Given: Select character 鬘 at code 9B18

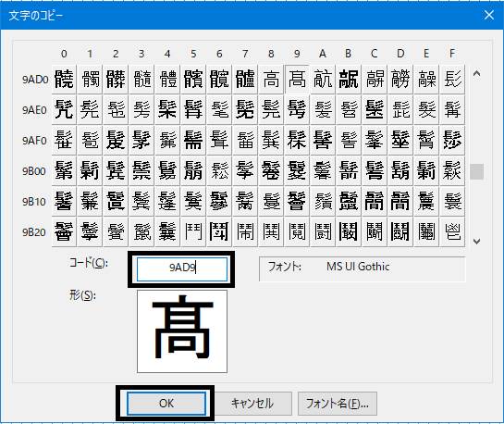Looking at the screenshot, I should click(271, 202).
